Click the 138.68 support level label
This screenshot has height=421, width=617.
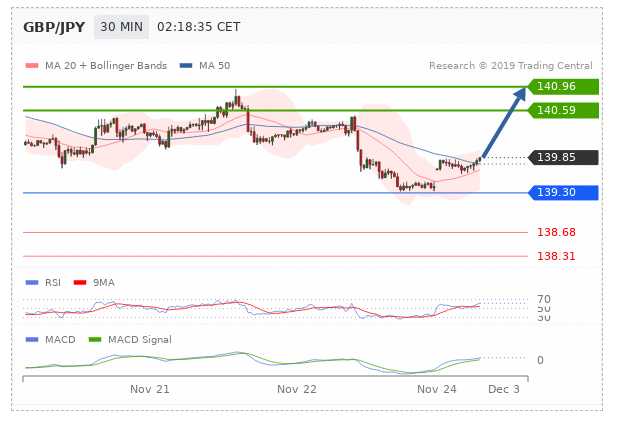[x=556, y=233]
